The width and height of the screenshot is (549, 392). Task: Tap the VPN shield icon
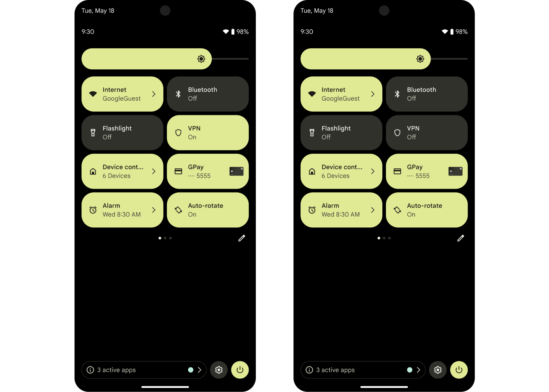click(x=178, y=132)
